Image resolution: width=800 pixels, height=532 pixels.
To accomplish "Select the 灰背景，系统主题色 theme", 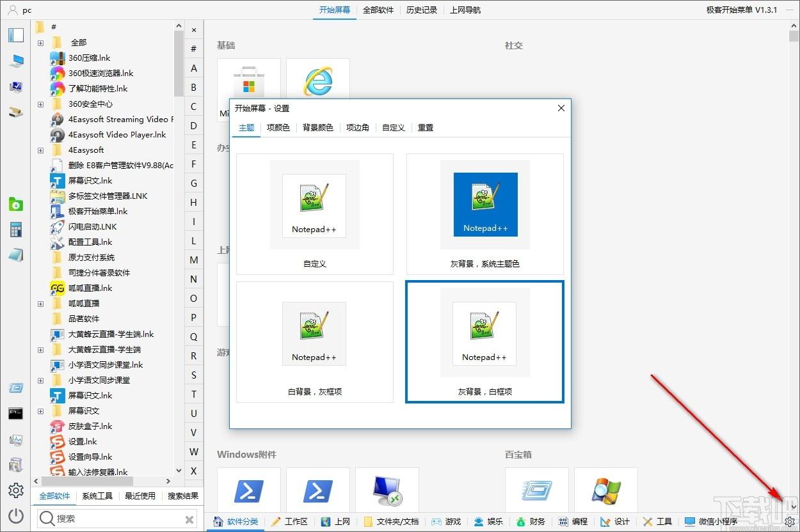I will coord(485,214).
